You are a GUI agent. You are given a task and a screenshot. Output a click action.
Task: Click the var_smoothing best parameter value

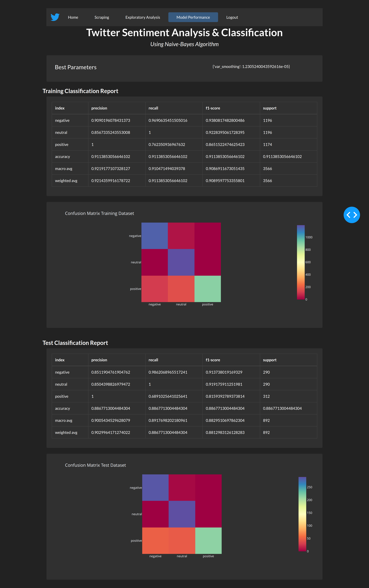tap(251, 67)
